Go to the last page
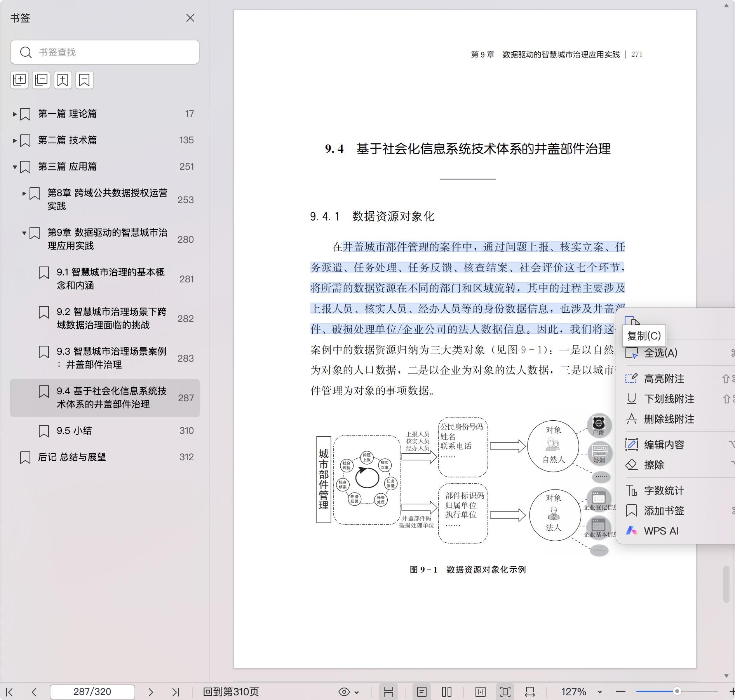Screen dimensions: 735x700 click(x=176, y=692)
